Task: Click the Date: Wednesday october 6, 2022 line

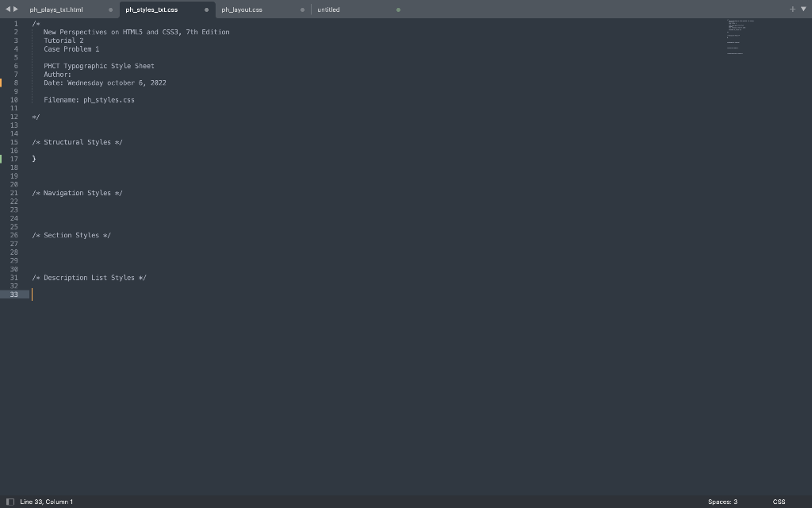Action: point(105,83)
